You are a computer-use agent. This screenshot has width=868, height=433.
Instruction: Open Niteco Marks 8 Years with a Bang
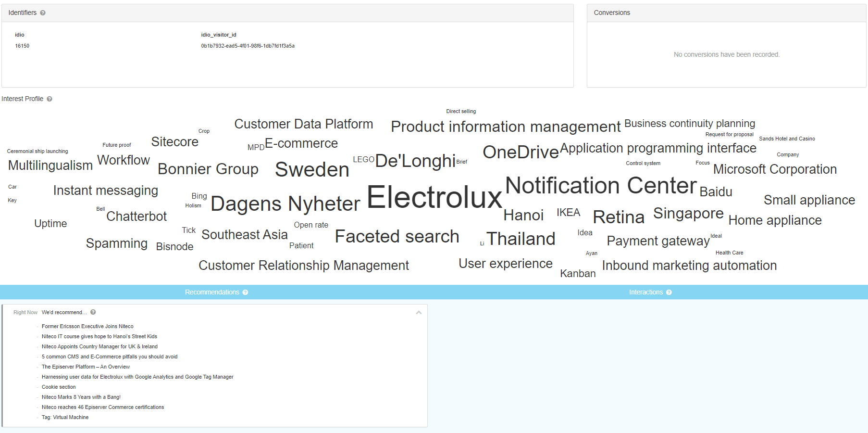coord(81,397)
